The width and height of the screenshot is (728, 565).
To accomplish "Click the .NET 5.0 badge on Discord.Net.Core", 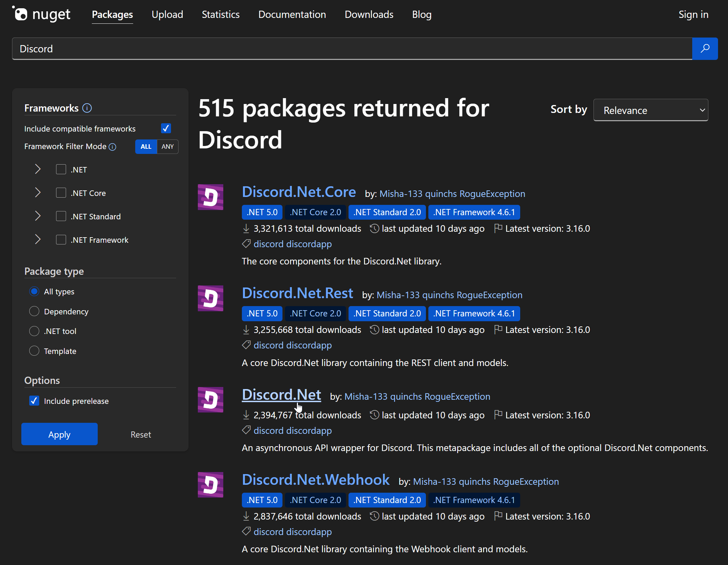I will pos(262,212).
